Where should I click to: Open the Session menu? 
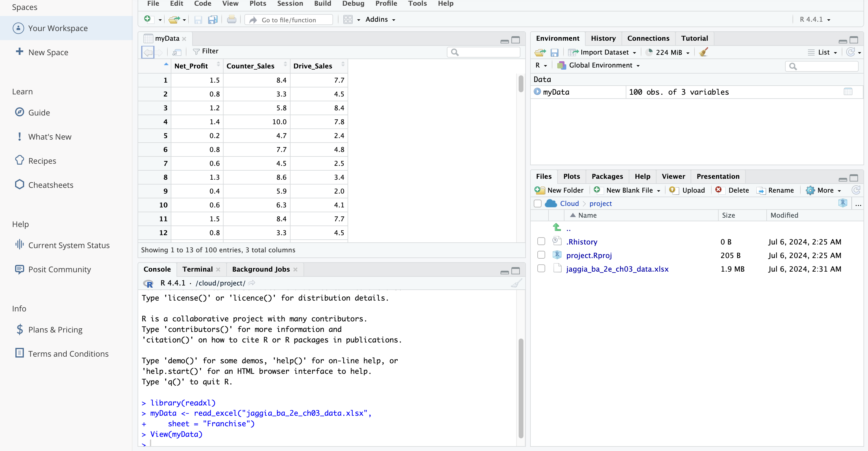(x=290, y=4)
